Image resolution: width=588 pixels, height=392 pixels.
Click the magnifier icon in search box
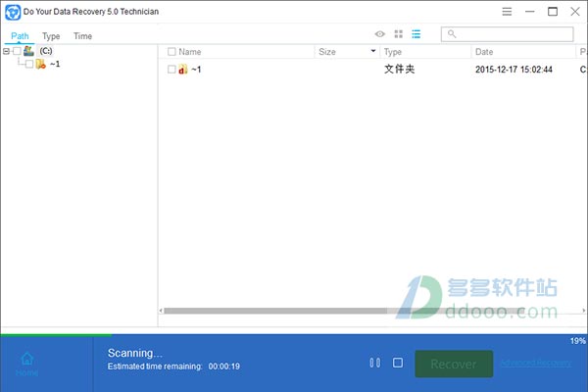pyautogui.click(x=452, y=34)
